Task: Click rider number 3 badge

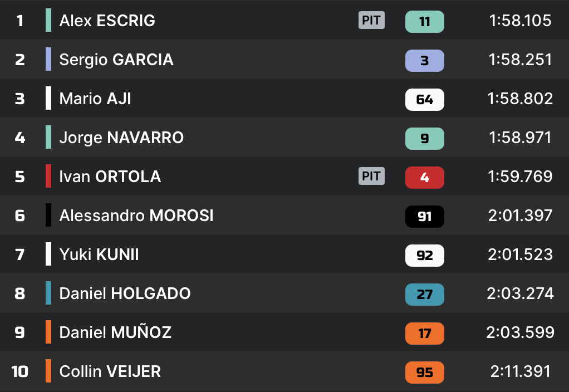Action: pos(424,61)
